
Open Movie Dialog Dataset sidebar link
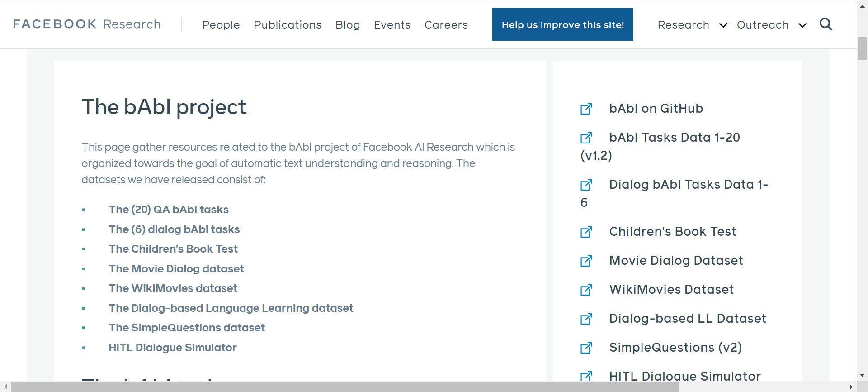click(x=676, y=261)
